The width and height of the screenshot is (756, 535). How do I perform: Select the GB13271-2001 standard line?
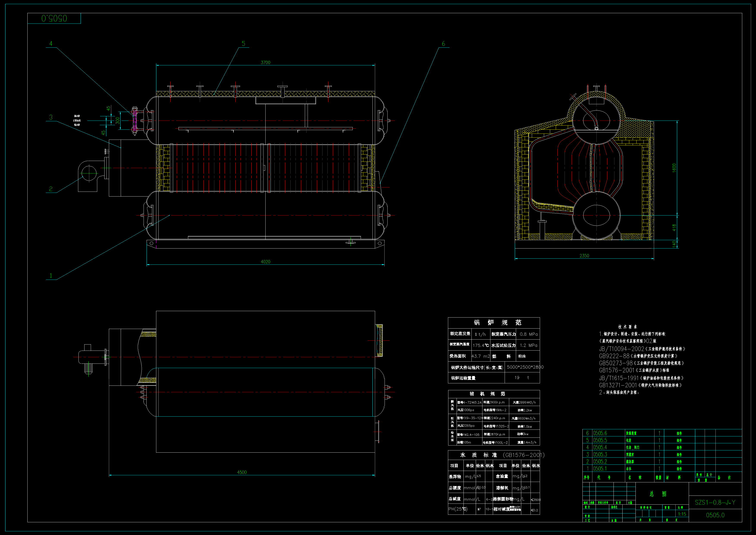[x=641, y=385]
